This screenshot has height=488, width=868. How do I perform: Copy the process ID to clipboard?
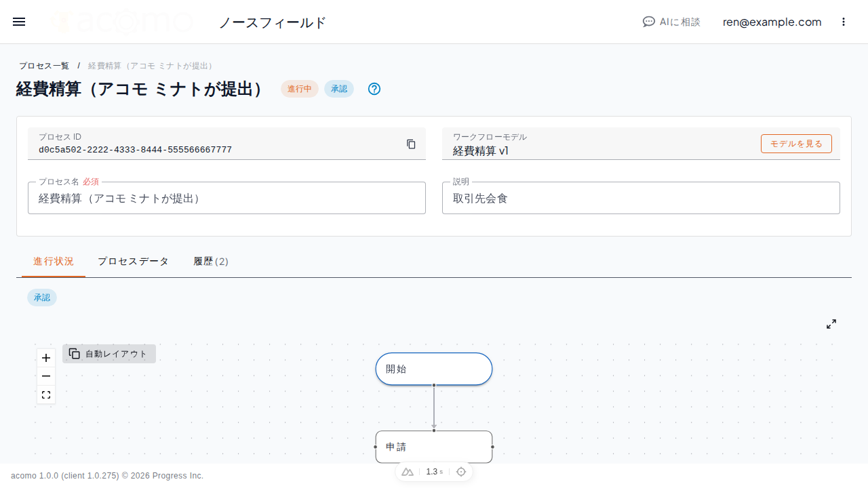coord(411,144)
